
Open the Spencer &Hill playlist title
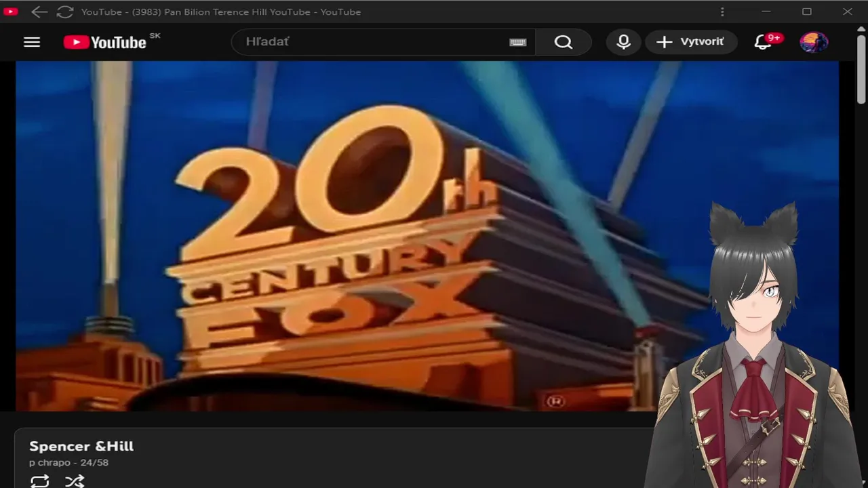tap(81, 446)
